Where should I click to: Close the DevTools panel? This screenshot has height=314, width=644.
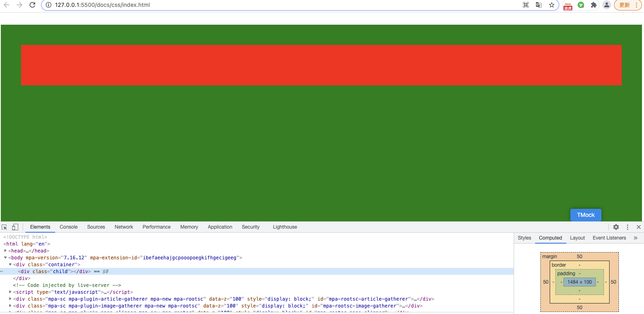click(x=639, y=227)
